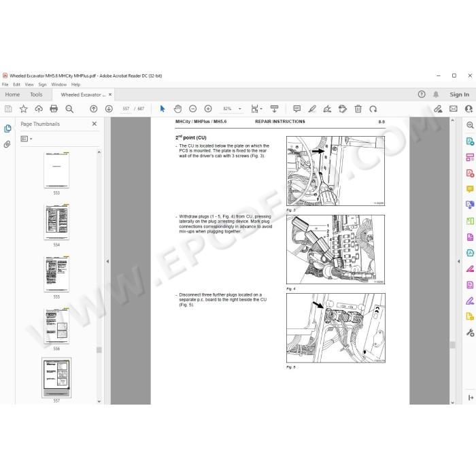Choose the Selection arrow tool
The width and height of the screenshot is (476, 476).
pos(163,109)
